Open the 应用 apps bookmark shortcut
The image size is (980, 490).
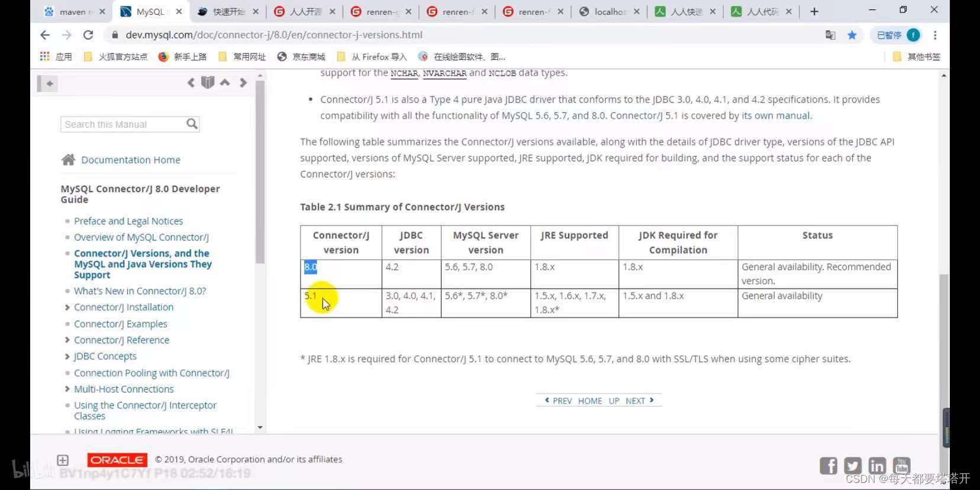point(56,57)
